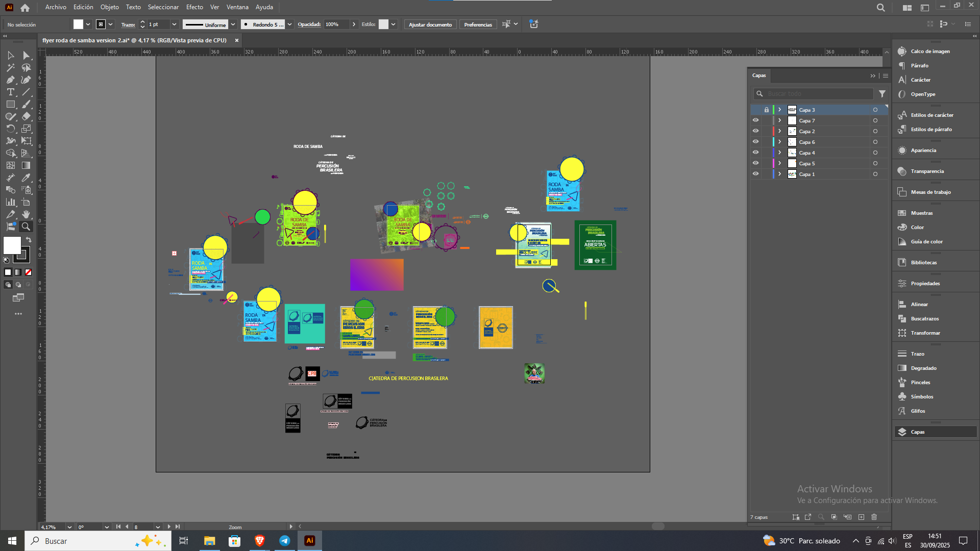Open the Ventana menu

click(237, 7)
